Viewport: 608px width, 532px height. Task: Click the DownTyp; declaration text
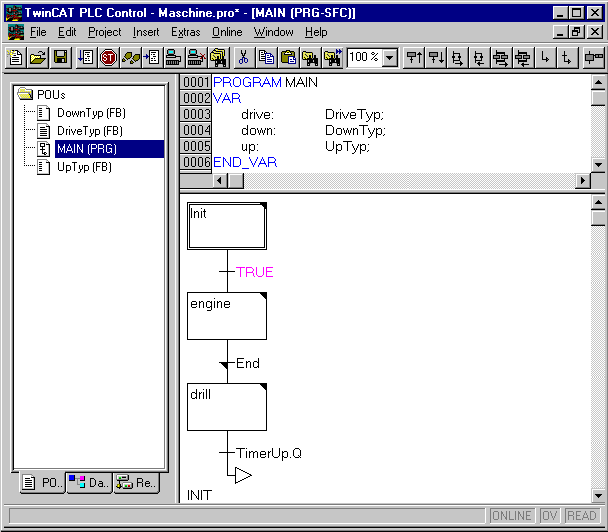[355, 131]
